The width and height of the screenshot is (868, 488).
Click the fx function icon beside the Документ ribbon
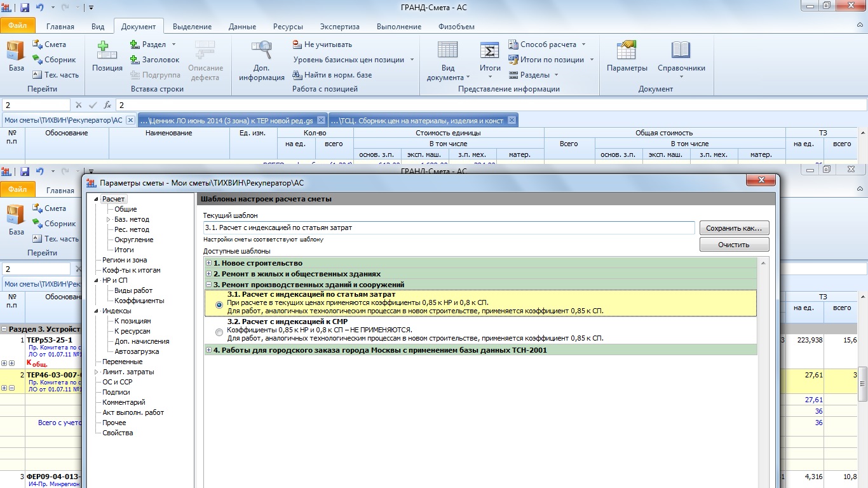click(x=107, y=105)
